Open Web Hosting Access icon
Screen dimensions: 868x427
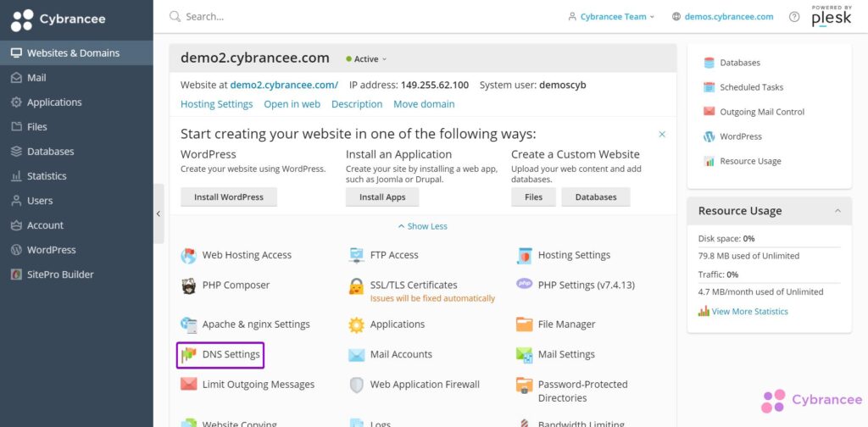pos(189,256)
